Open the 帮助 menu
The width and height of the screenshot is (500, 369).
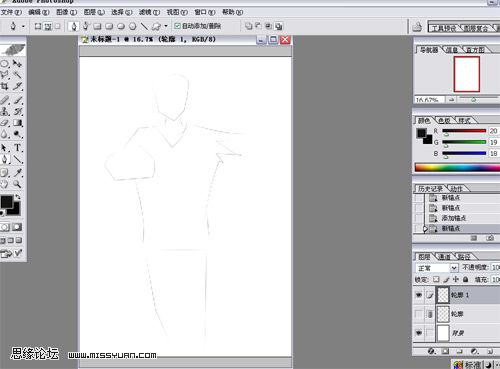(232, 12)
